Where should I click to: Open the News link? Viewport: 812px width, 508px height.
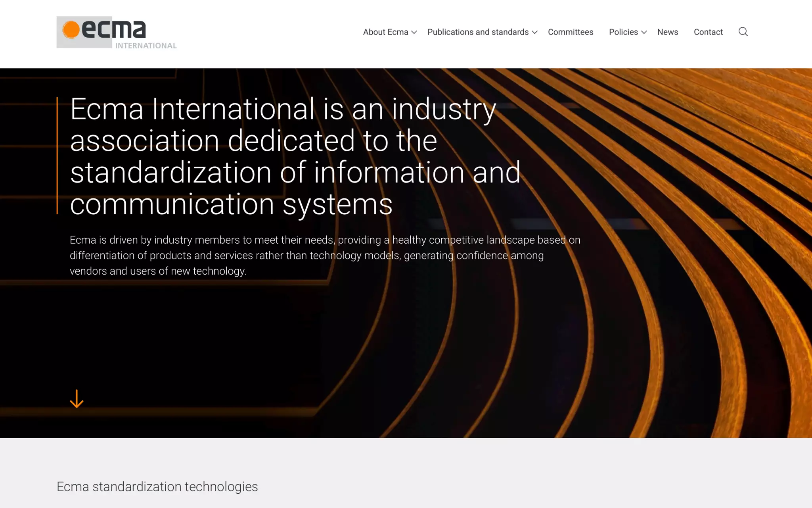668,32
